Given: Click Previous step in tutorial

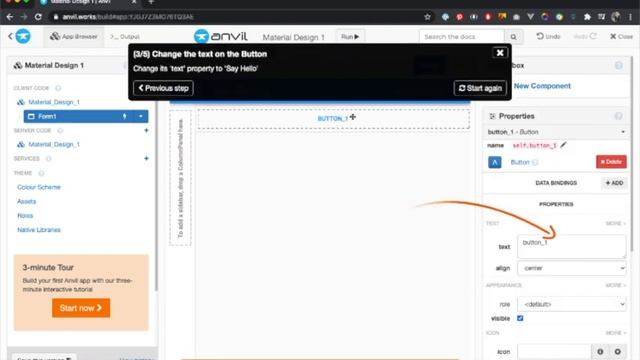Looking at the screenshot, I should coord(163,88).
